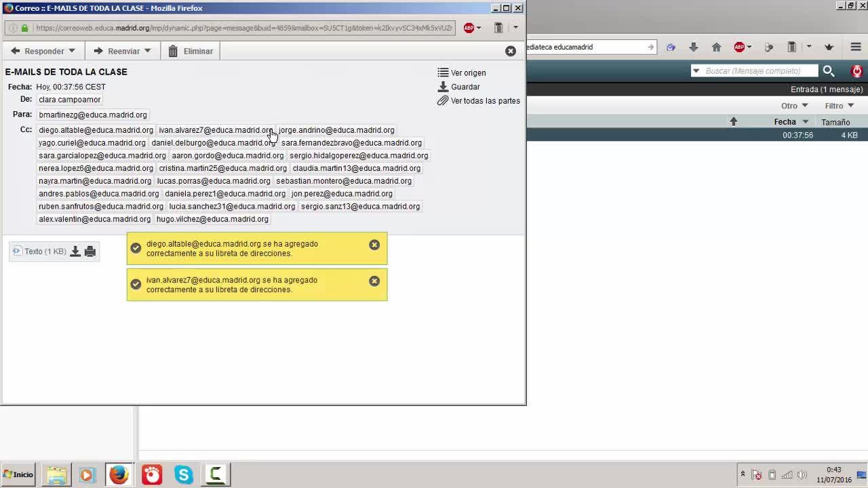Delete the message with Eliminar
868x488 pixels.
[x=191, y=51]
